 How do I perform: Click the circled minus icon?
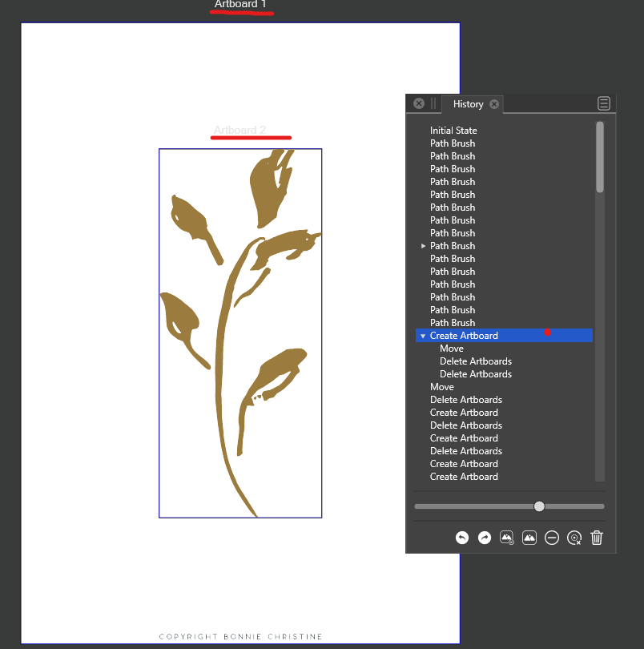[x=552, y=538]
